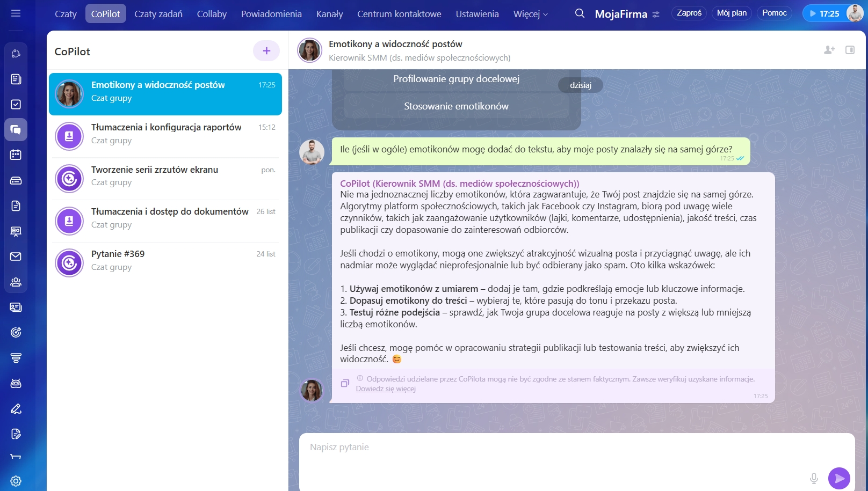Open the settings gear in left sidebar
This screenshot has width=868, height=491.
[16, 481]
